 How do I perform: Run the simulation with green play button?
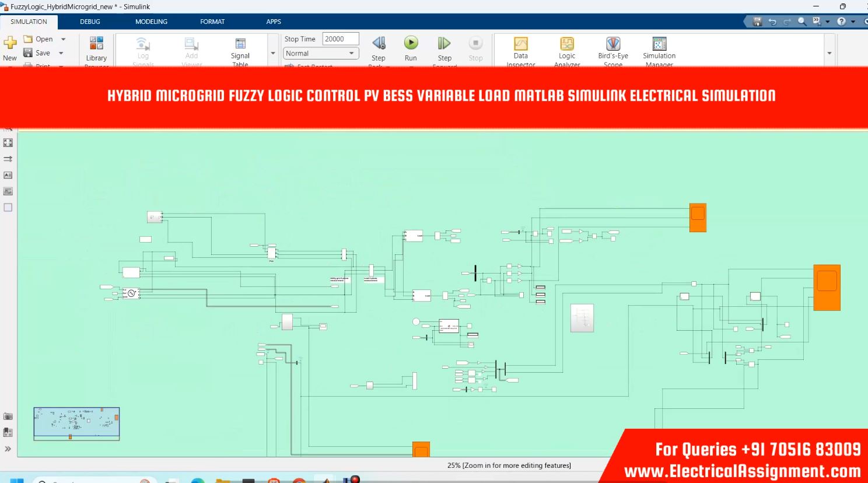(x=411, y=43)
